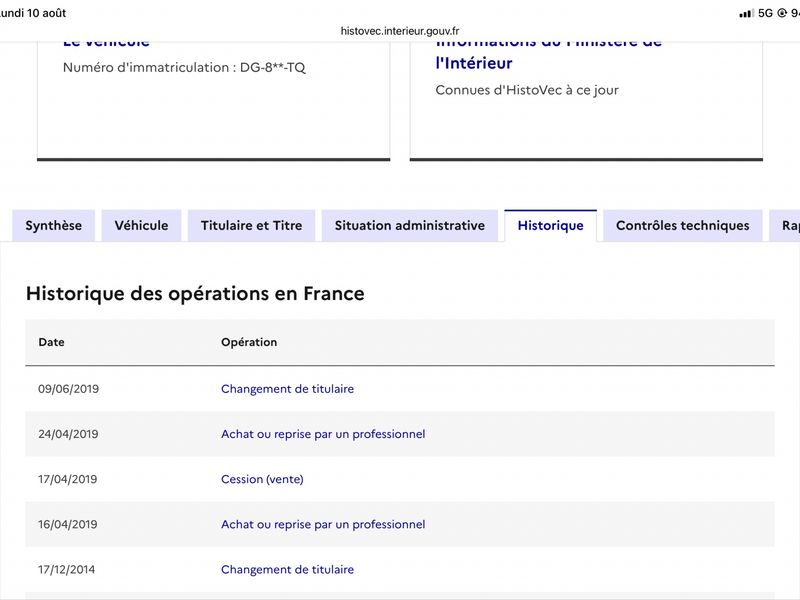The height and width of the screenshot is (600, 800).
Task: Click the date text 'lundi 10 août'
Action: tap(33, 13)
